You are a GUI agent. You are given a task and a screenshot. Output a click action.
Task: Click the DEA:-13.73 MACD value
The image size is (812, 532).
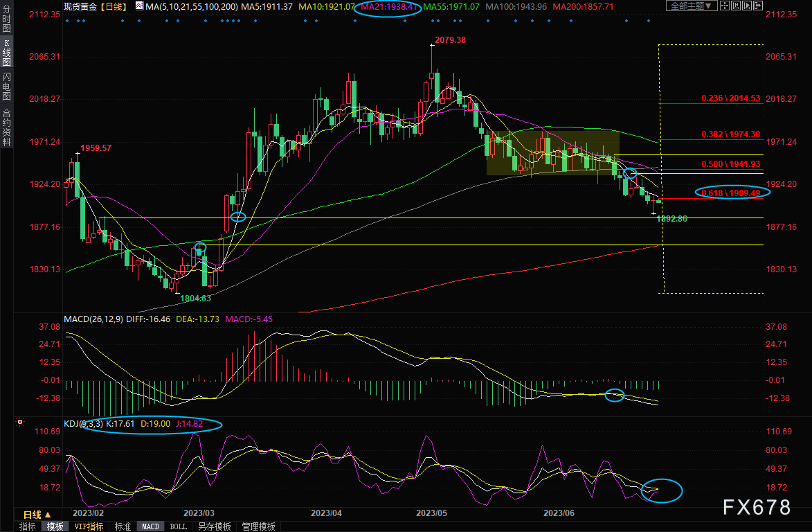pos(197,319)
